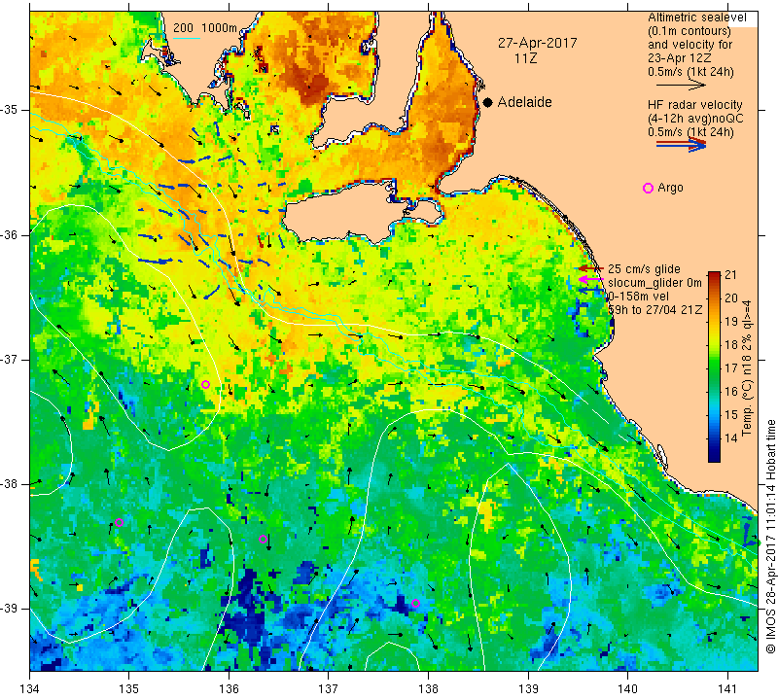The image size is (778, 700).
Task: Click the green diamond marker at map edge
Action: coord(758,543)
